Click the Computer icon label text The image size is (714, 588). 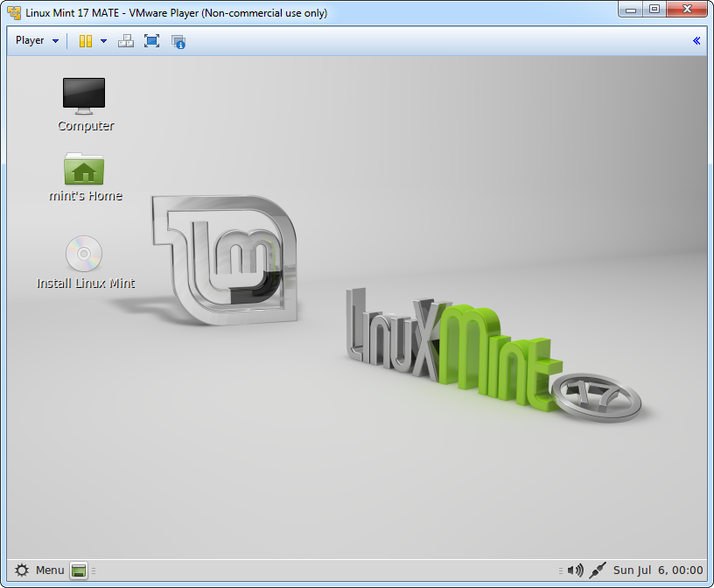point(86,126)
